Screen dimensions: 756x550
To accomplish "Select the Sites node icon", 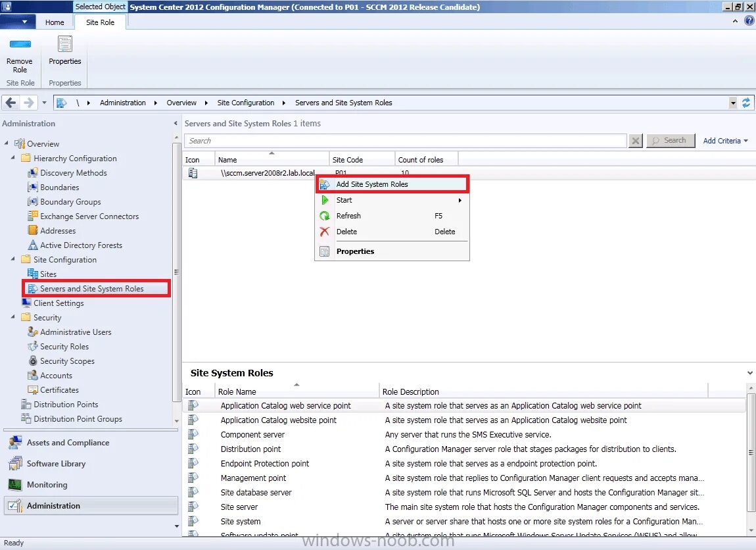I will pos(32,274).
